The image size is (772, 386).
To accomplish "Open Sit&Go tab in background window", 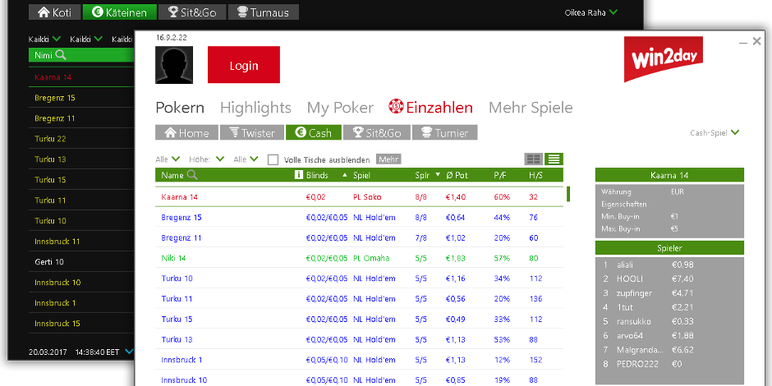I will [x=192, y=12].
